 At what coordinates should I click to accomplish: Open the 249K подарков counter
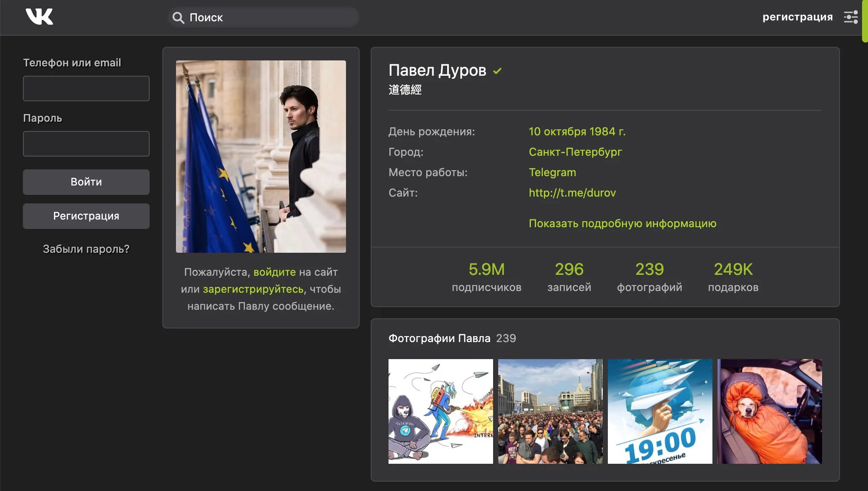pyautogui.click(x=733, y=277)
